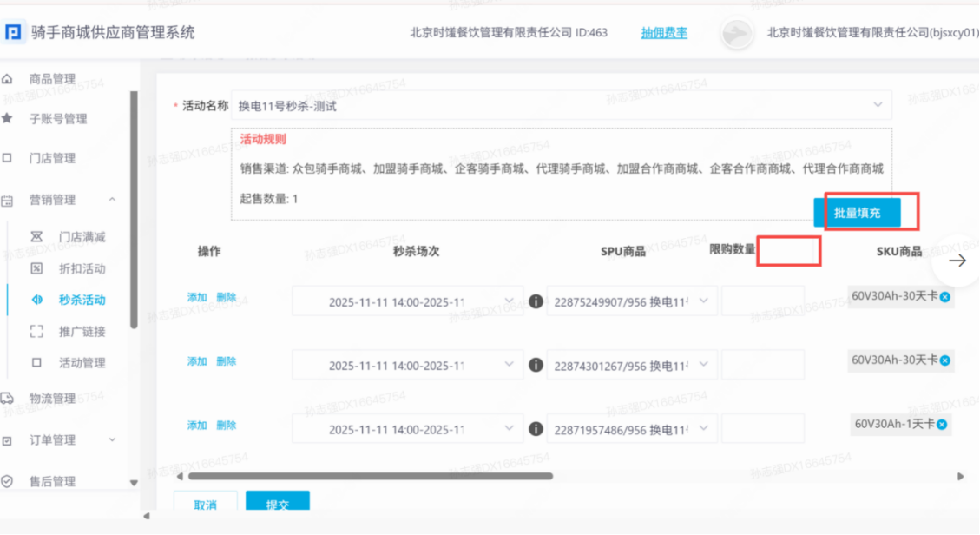Click the horizontal scrollbar under the table
The width and height of the screenshot is (980, 535).
click(x=370, y=476)
